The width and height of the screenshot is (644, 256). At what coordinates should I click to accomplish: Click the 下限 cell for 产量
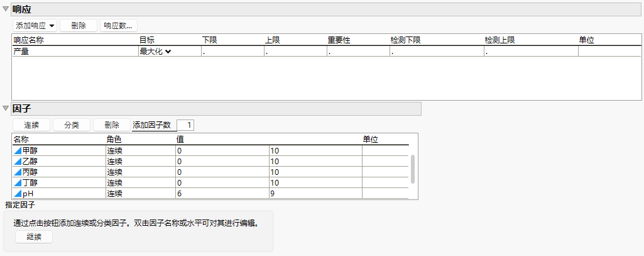[x=232, y=52]
